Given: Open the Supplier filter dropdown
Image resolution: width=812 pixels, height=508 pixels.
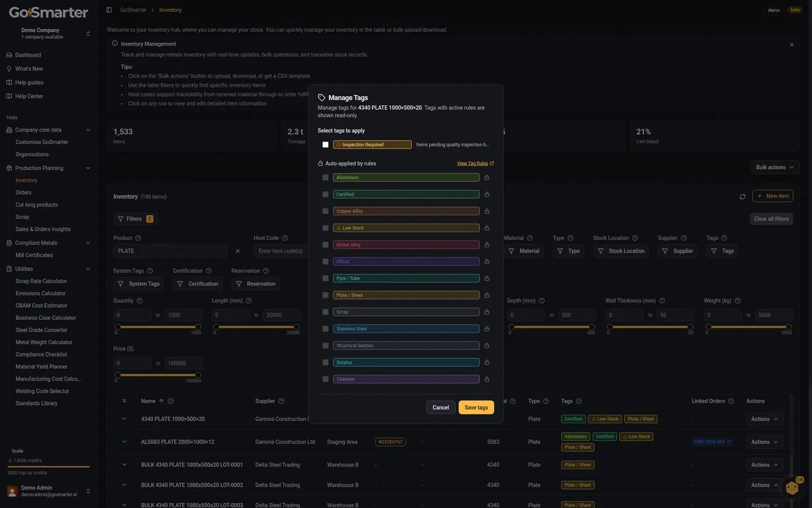Looking at the screenshot, I should tap(677, 251).
